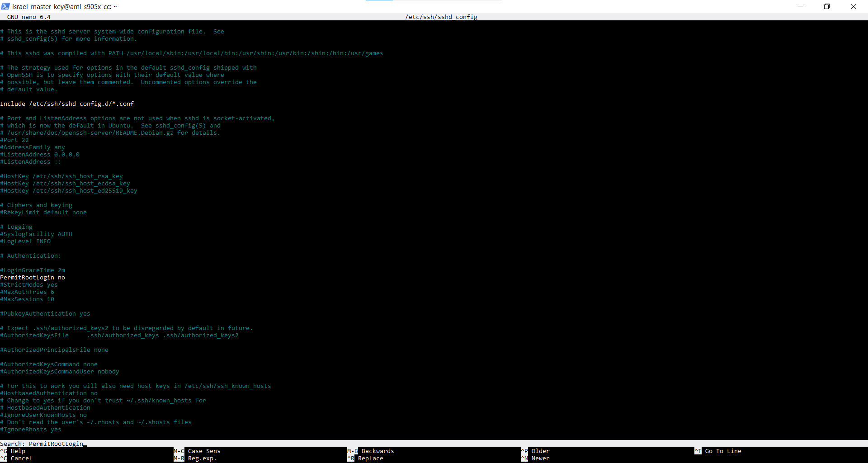Click the '#AuthorizedKeysCommand none' line
Viewport: 868px width, 463px height.
click(49, 364)
